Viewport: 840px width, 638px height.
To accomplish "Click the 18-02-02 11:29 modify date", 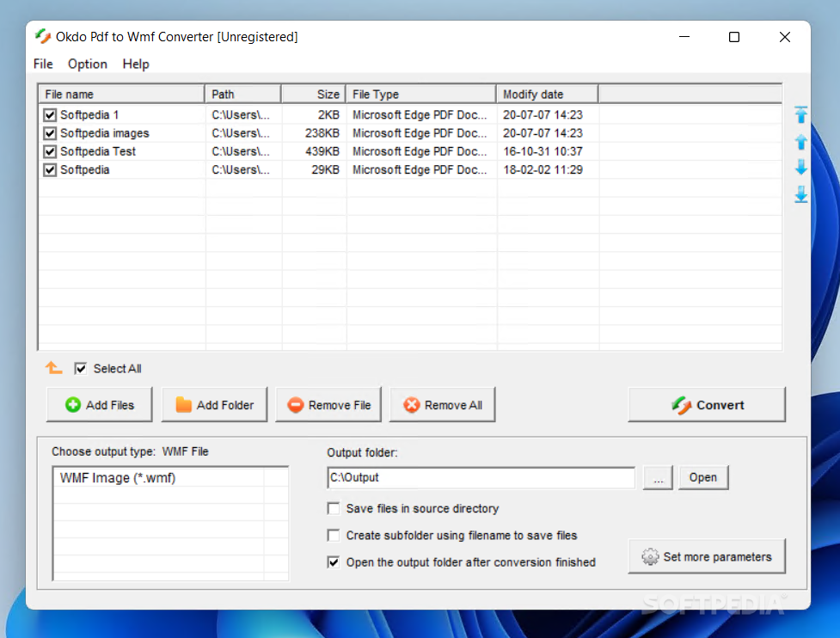I will [543, 169].
